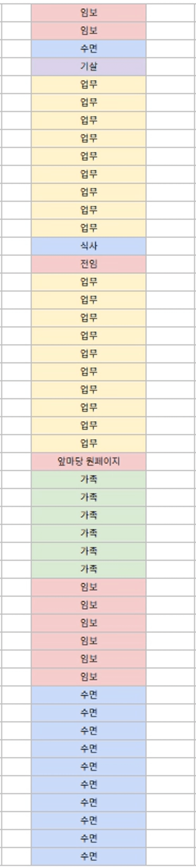The image size is (196, 868).
Task: Click the 앞마당 원페이지 cell
Action: click(x=89, y=461)
